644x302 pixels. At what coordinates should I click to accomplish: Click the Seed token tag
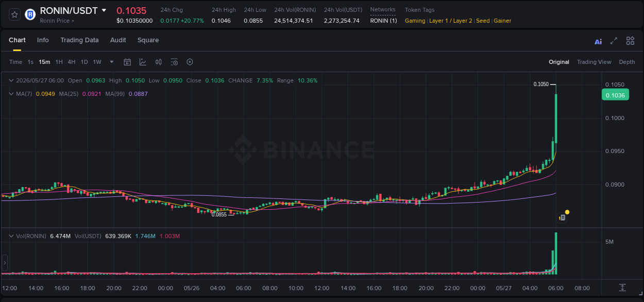[x=483, y=21]
